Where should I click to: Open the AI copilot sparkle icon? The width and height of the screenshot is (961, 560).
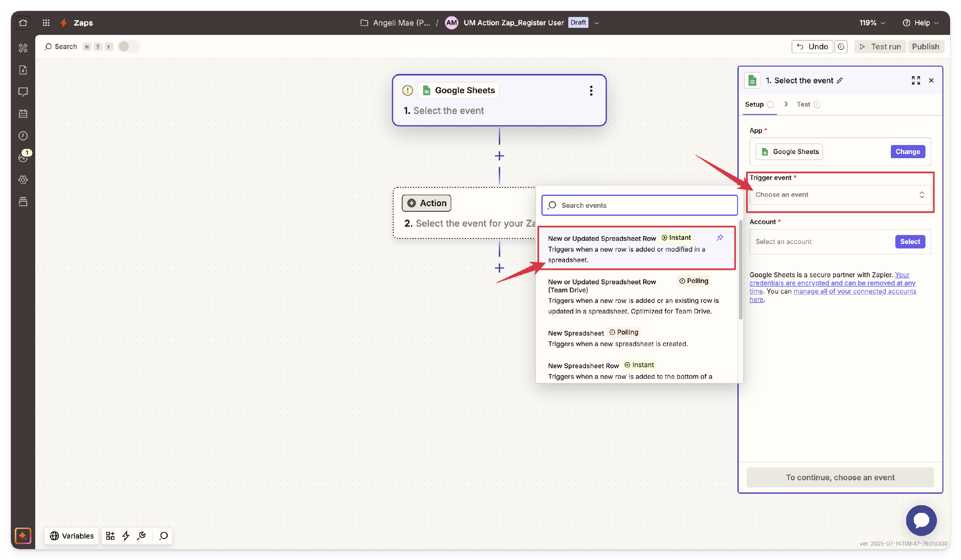(x=23, y=536)
